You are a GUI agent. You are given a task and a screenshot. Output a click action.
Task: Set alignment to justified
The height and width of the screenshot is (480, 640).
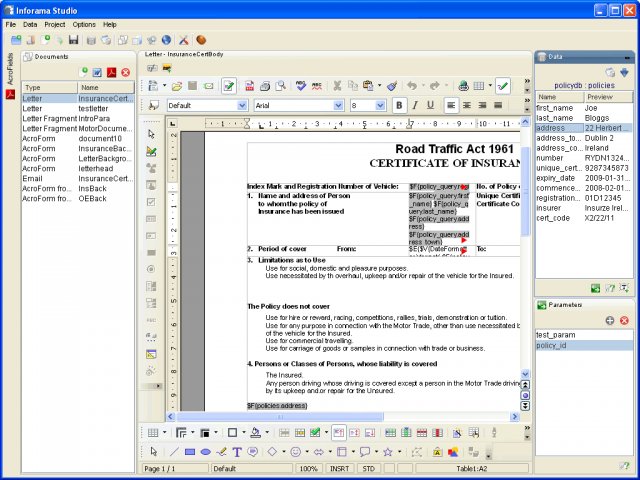(x=498, y=105)
